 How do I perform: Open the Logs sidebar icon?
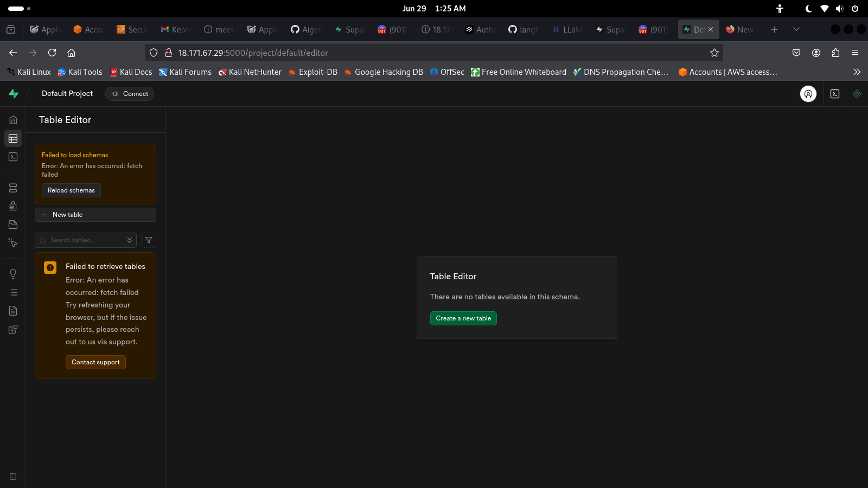point(13,292)
